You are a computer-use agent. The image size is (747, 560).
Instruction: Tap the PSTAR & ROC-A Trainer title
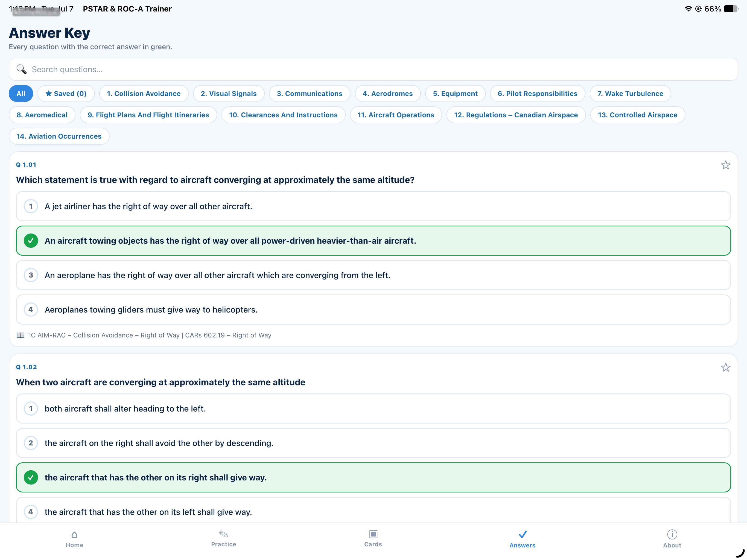click(127, 9)
